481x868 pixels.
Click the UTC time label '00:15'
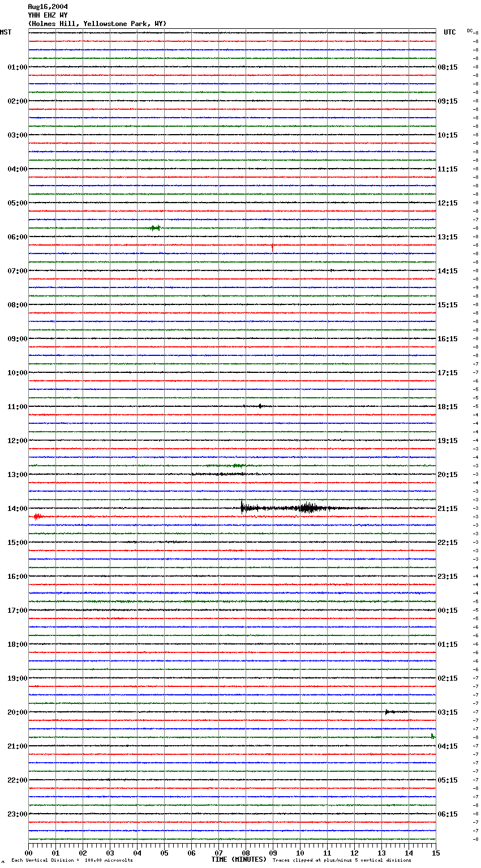pyautogui.click(x=448, y=611)
